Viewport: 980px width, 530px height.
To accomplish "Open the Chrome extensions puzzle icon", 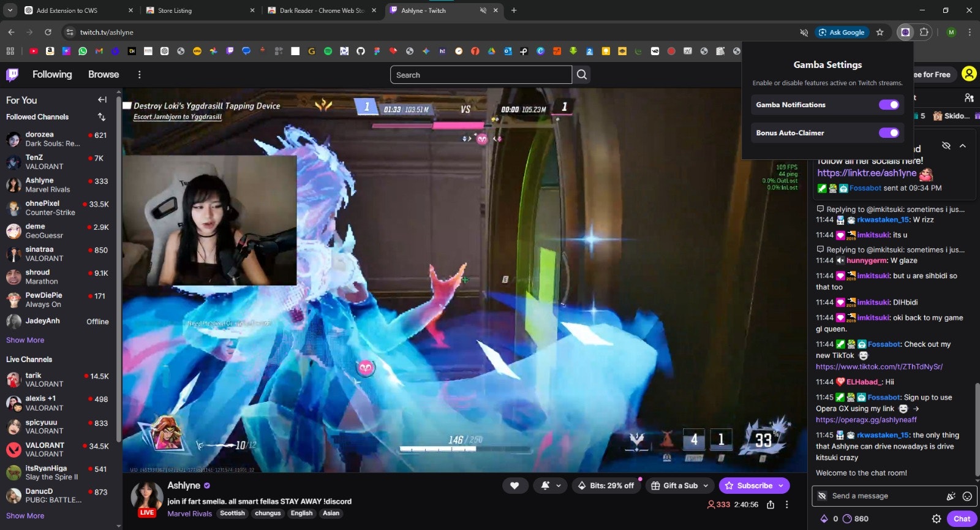I will pyautogui.click(x=924, y=32).
